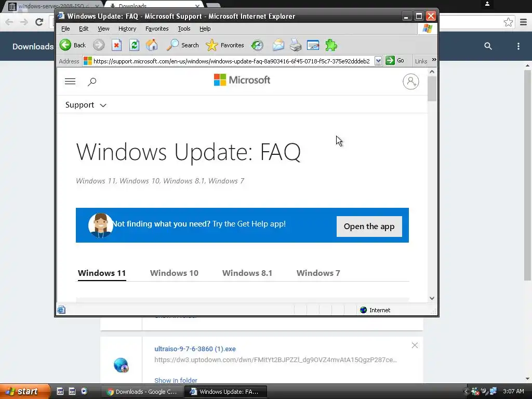
Task: Switch to the Windows 7 tab
Action: click(x=318, y=273)
